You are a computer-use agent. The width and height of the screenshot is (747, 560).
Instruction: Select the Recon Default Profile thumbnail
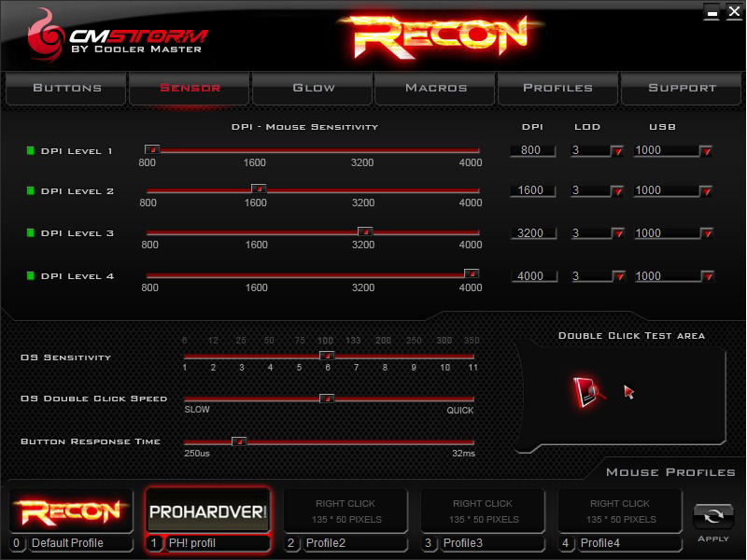point(71,511)
